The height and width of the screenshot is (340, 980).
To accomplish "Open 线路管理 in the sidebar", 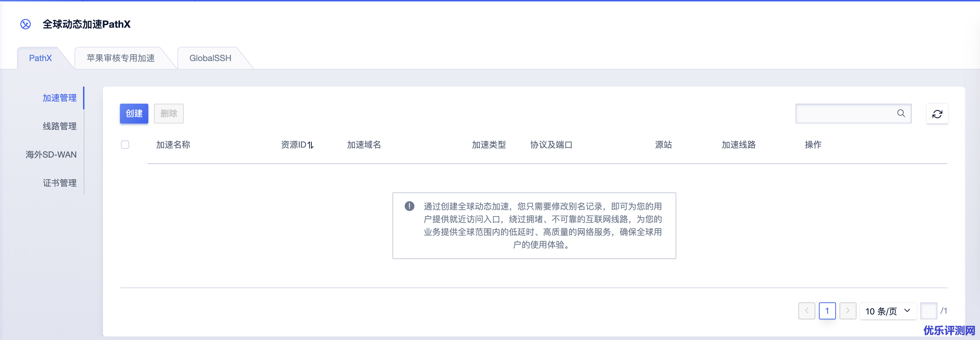I will pos(59,126).
